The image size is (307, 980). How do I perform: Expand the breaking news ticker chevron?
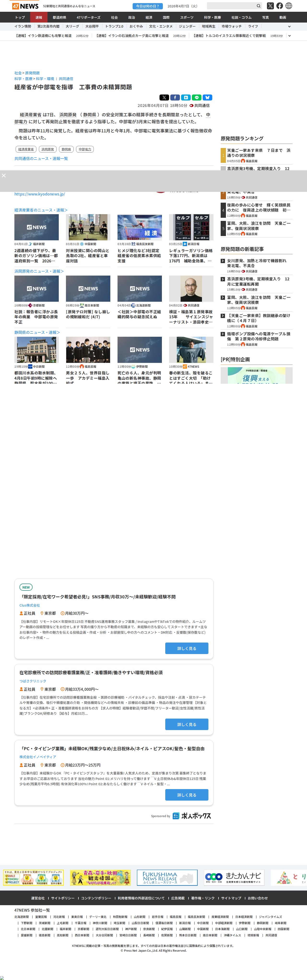coord(289,36)
